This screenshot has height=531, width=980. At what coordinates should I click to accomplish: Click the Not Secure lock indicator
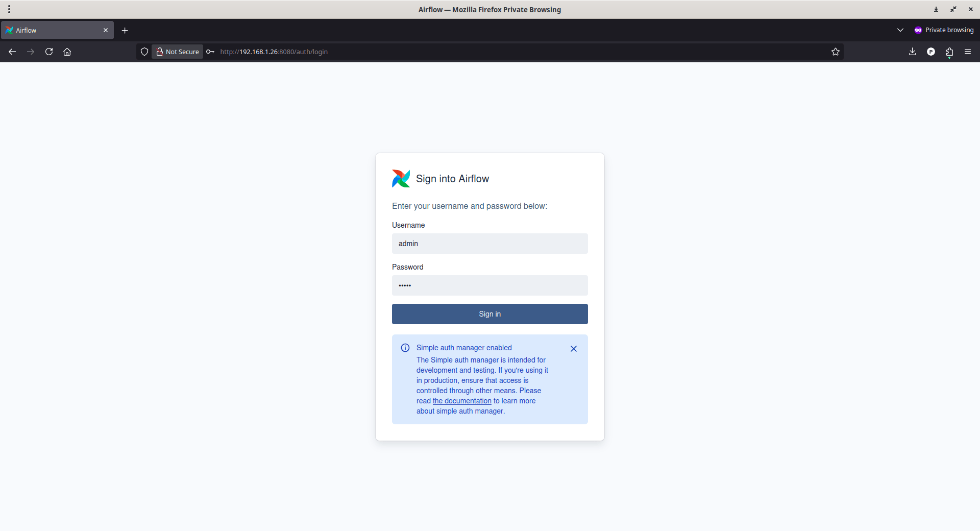tap(178, 52)
